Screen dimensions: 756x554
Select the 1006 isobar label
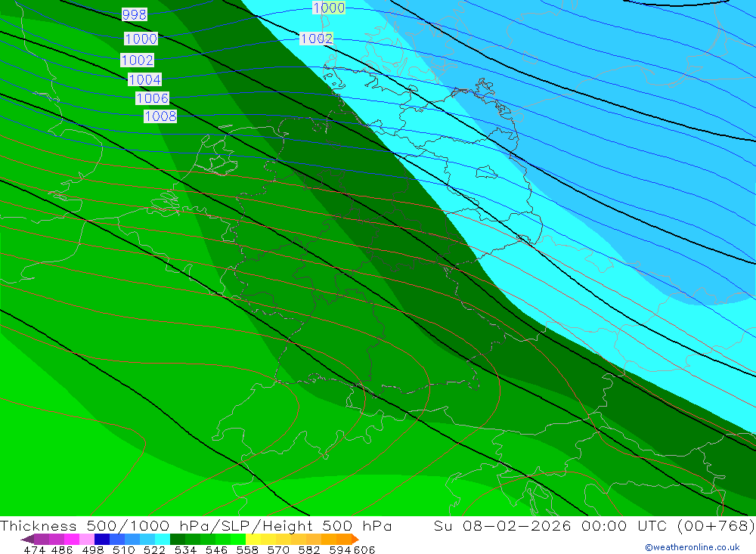tap(153, 98)
